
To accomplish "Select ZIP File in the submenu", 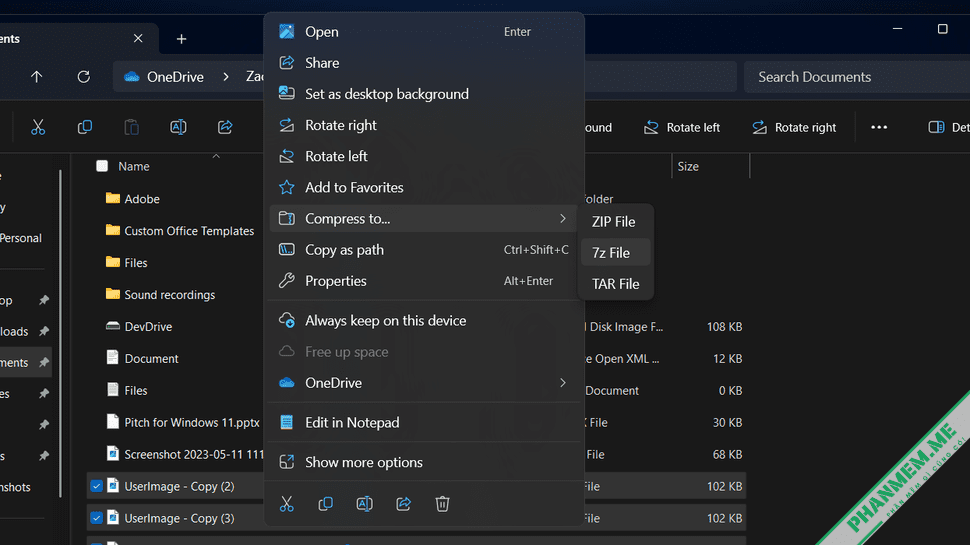I will point(616,221).
